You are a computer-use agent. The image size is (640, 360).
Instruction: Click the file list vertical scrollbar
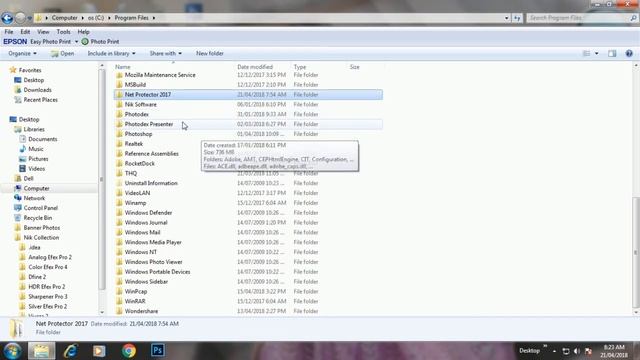click(636, 252)
